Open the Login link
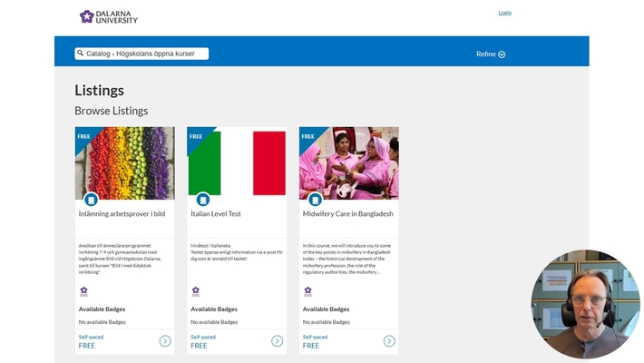644x363 pixels. (x=504, y=13)
